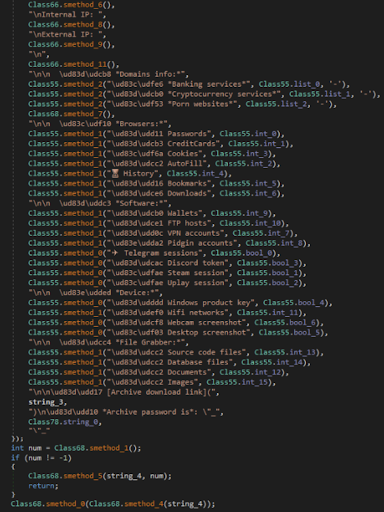Select the Images code line
The image size is (384, 512).
[x=152, y=382]
